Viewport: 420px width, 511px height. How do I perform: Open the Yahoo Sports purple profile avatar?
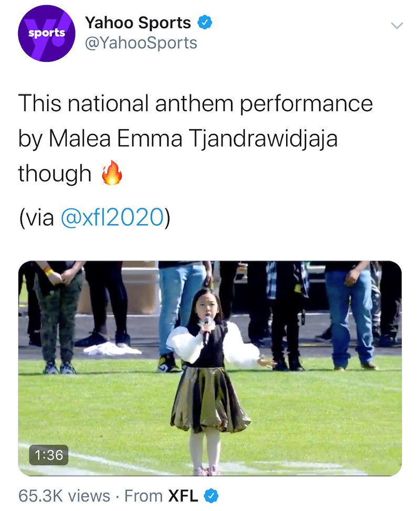tap(47, 34)
